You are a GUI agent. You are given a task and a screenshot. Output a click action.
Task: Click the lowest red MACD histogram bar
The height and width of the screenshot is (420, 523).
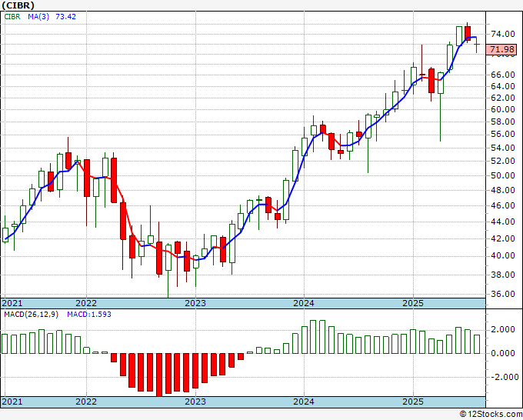click(x=159, y=375)
